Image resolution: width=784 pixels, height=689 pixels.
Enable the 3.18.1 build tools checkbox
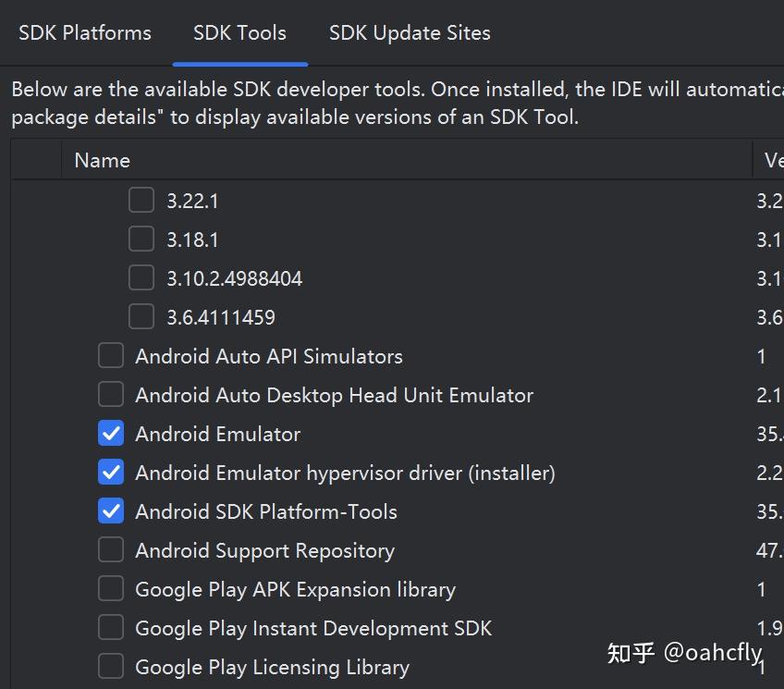(x=141, y=239)
